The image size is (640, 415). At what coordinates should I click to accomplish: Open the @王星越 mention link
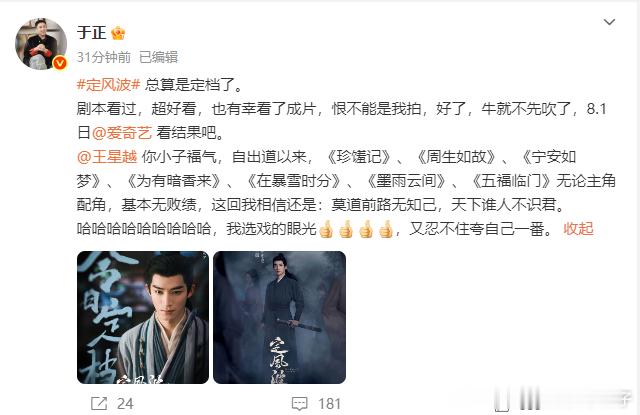click(x=107, y=157)
